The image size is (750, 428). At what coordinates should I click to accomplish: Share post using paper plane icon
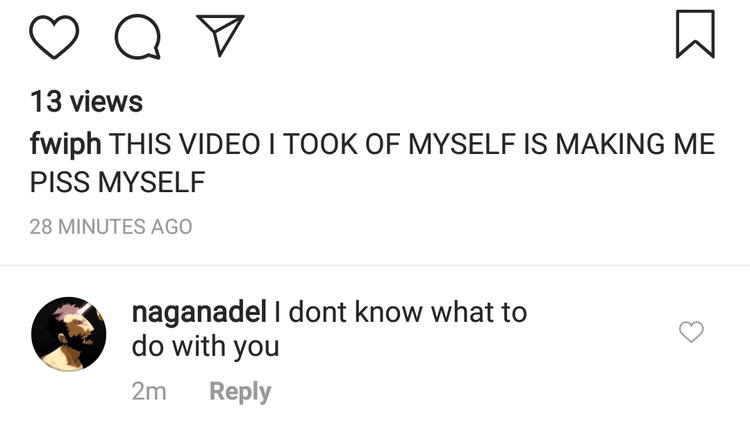221,36
